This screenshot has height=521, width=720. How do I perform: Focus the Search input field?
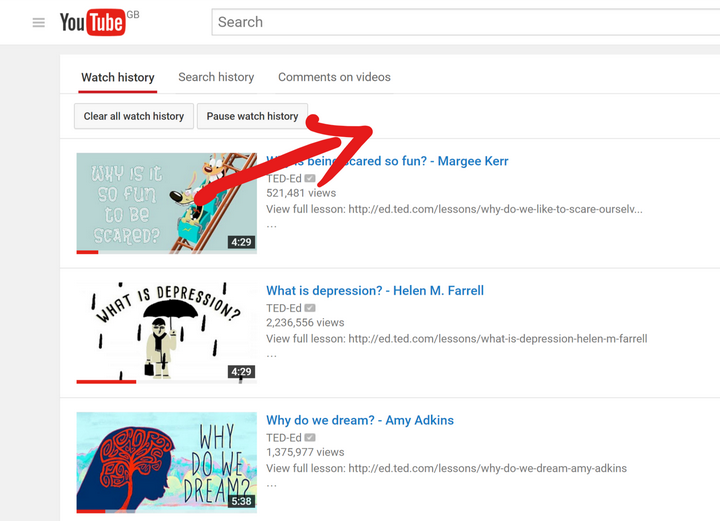pyautogui.click(x=466, y=22)
